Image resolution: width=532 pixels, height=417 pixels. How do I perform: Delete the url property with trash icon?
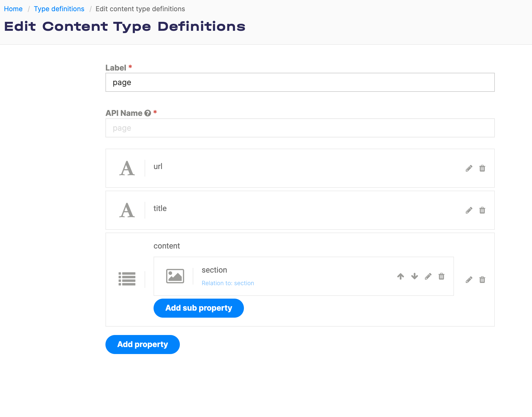coord(482,168)
